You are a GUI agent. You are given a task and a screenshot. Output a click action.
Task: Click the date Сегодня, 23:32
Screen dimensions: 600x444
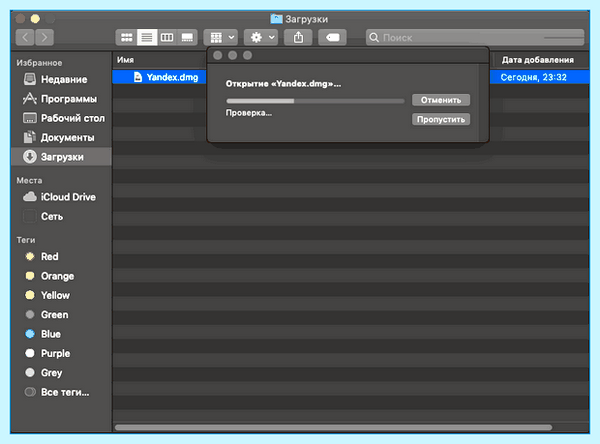tap(533, 77)
